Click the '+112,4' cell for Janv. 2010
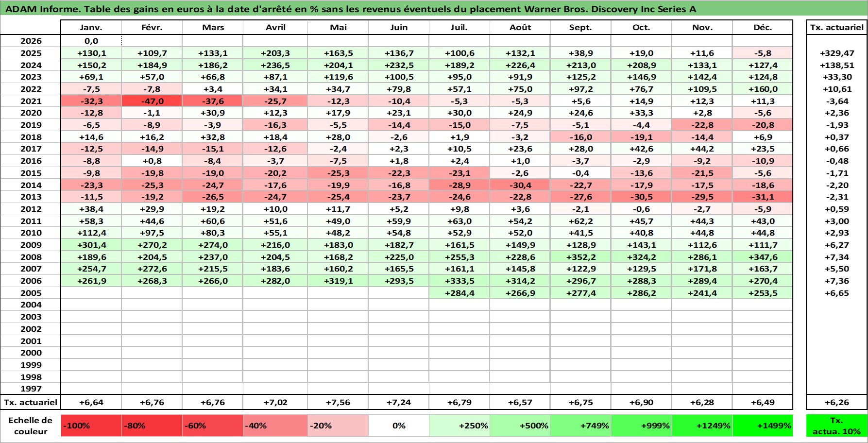The image size is (868, 443). pos(91,233)
